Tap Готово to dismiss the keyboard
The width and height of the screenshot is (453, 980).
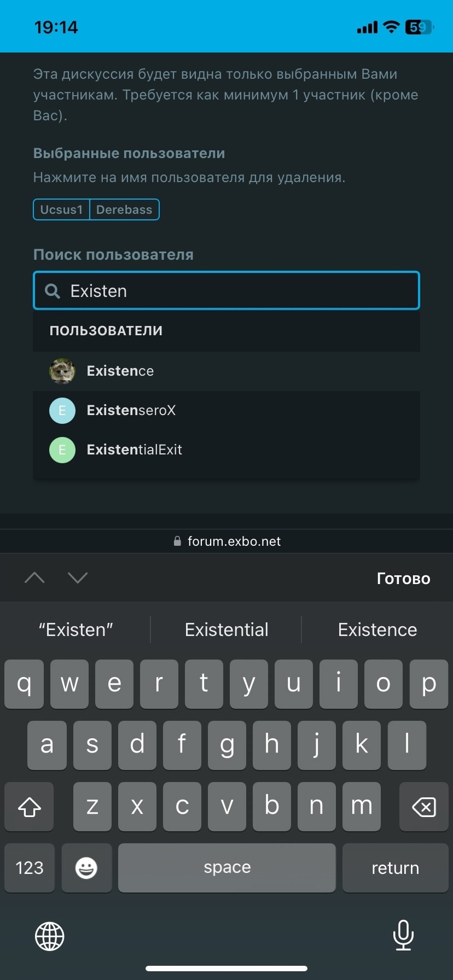[x=404, y=578]
